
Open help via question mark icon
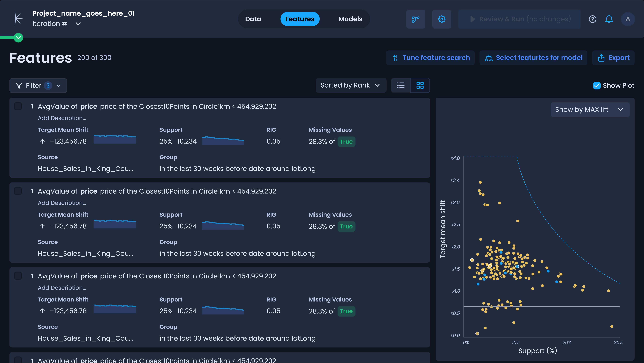[592, 19]
